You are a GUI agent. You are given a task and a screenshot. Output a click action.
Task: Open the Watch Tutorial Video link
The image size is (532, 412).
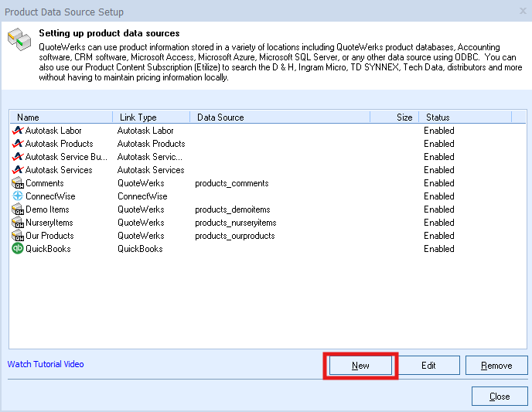coord(46,364)
